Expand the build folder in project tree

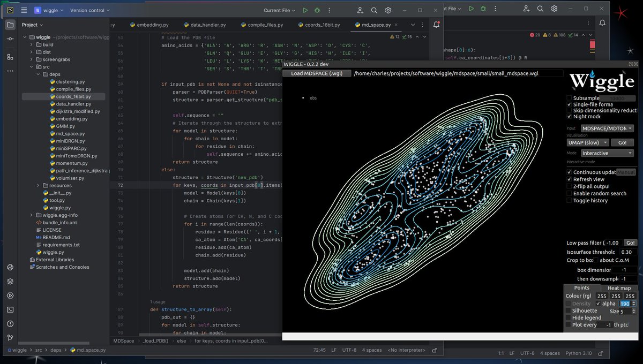(31, 44)
